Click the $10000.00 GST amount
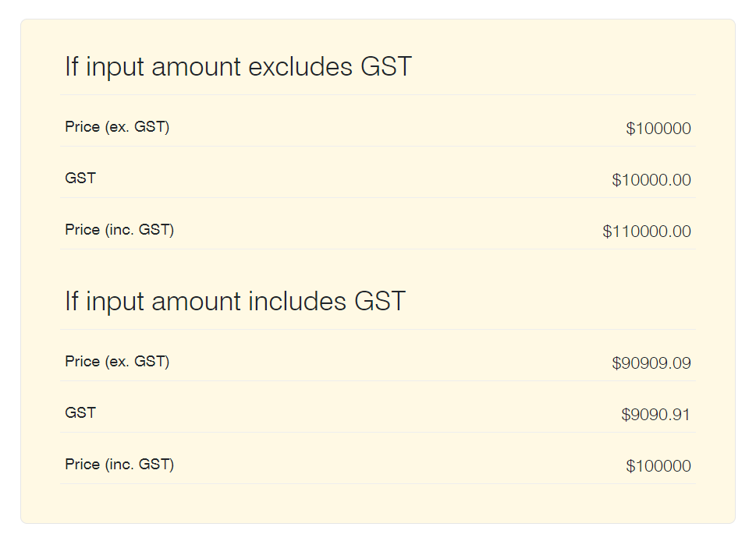The width and height of the screenshot is (756, 541). [651, 180]
